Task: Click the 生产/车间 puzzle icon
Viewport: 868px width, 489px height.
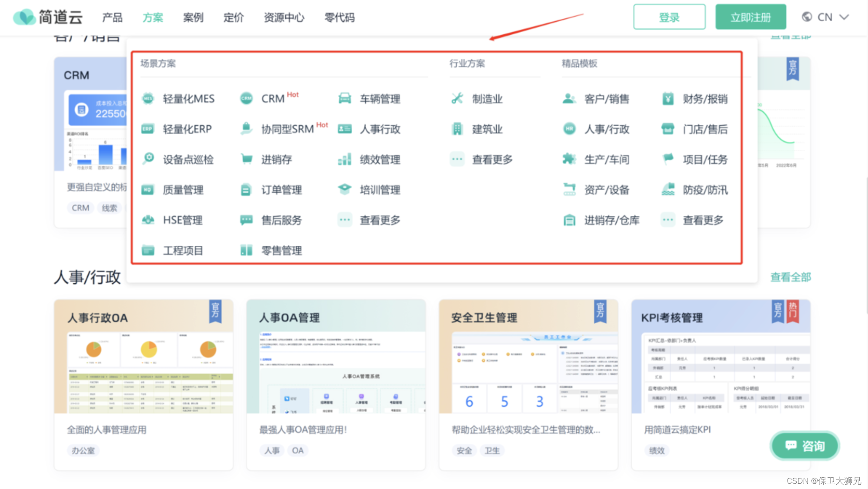Action: (x=569, y=159)
